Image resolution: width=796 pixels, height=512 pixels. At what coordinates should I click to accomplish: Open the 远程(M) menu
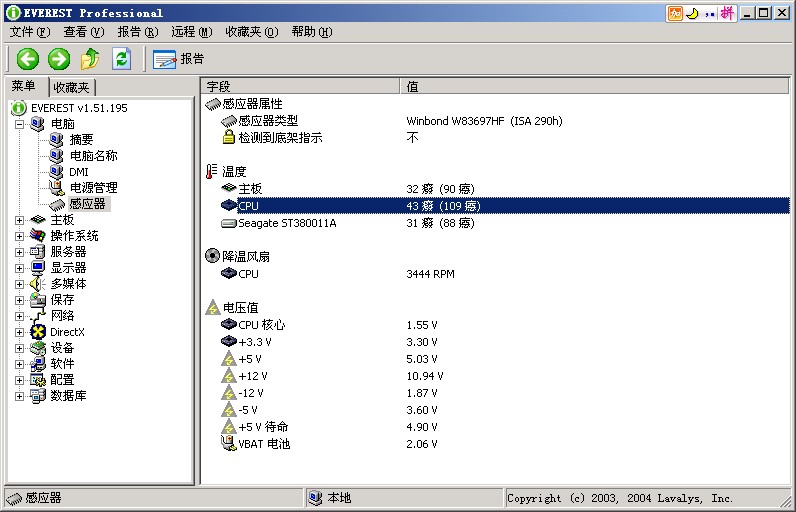tap(191, 32)
